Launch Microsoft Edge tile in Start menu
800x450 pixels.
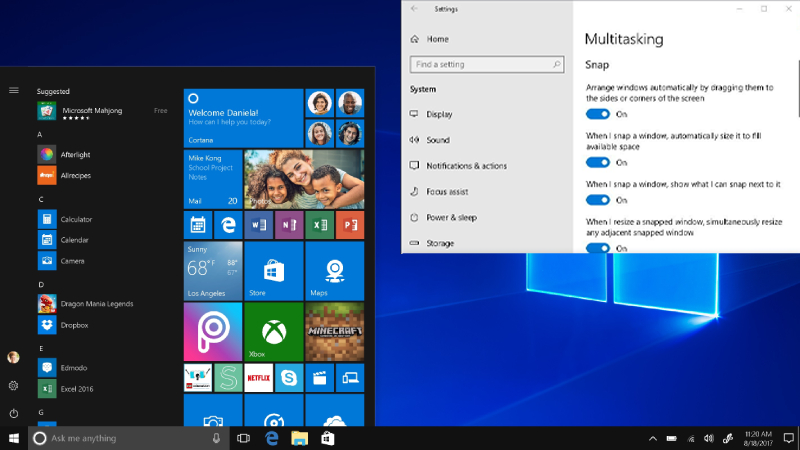pos(228,225)
